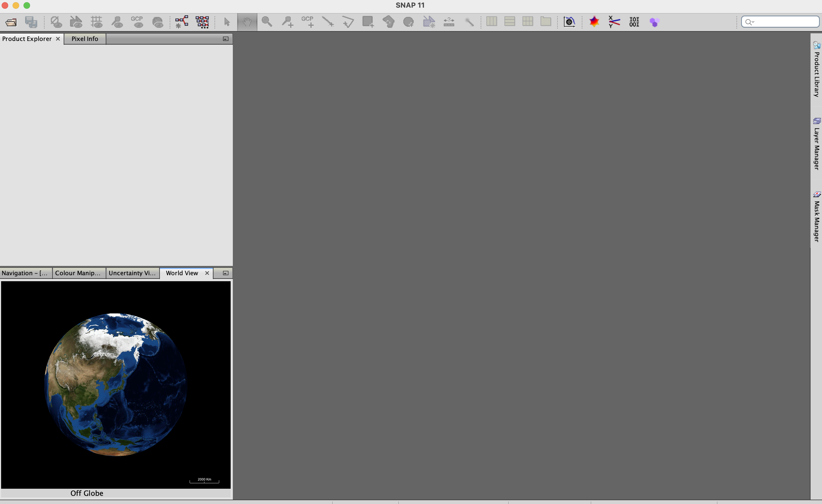
Task: Minimize the Product Explorer panel group
Action: pos(225,39)
